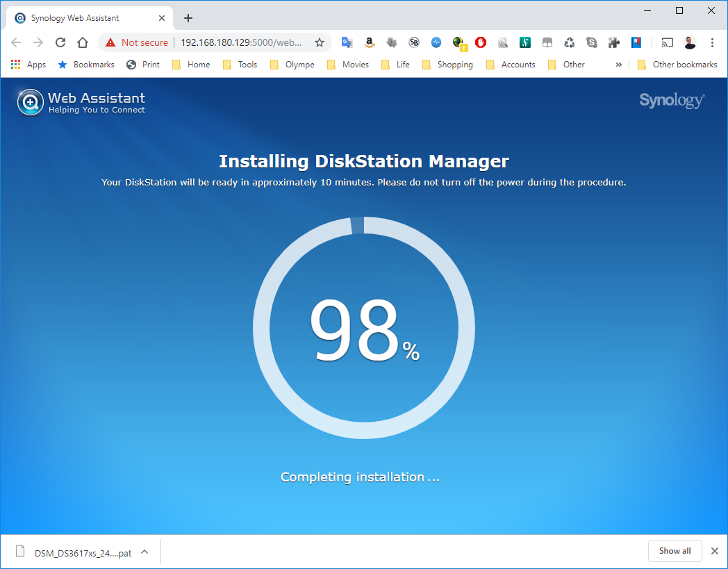Open the Chrome three-dot menu
The height and width of the screenshot is (569, 728).
click(x=712, y=43)
